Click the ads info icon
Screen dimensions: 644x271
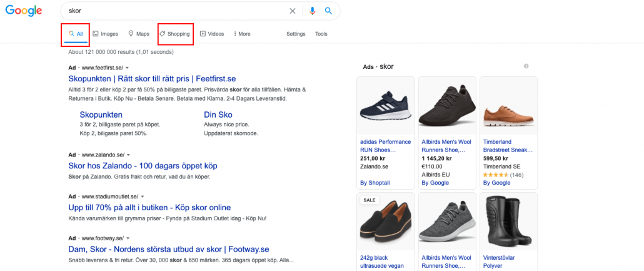pos(526,66)
